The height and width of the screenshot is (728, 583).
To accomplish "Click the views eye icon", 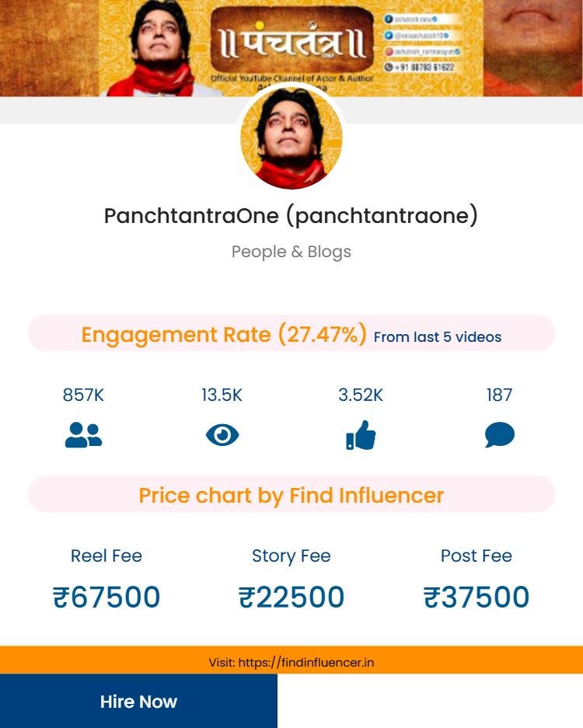I will 222,435.
